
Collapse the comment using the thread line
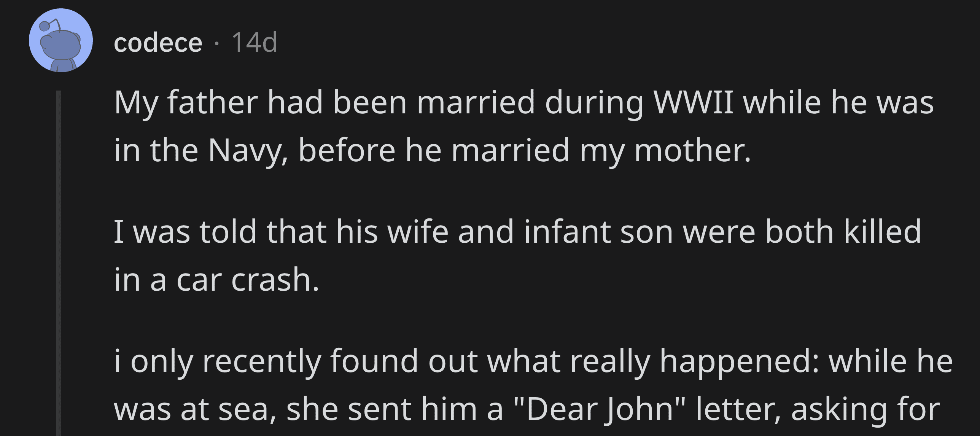tap(59, 263)
